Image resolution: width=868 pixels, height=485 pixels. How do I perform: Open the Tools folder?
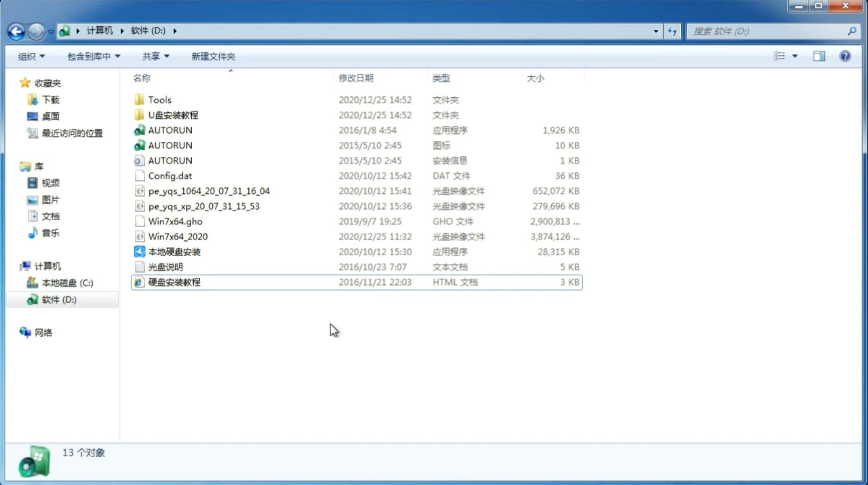159,99
